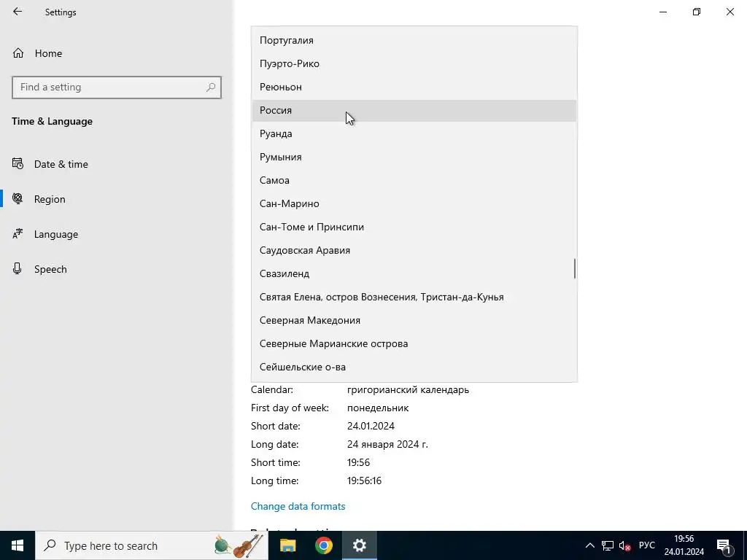This screenshot has height=560, width=747.
Task: Click the Time & Language heading
Action: [x=52, y=122]
